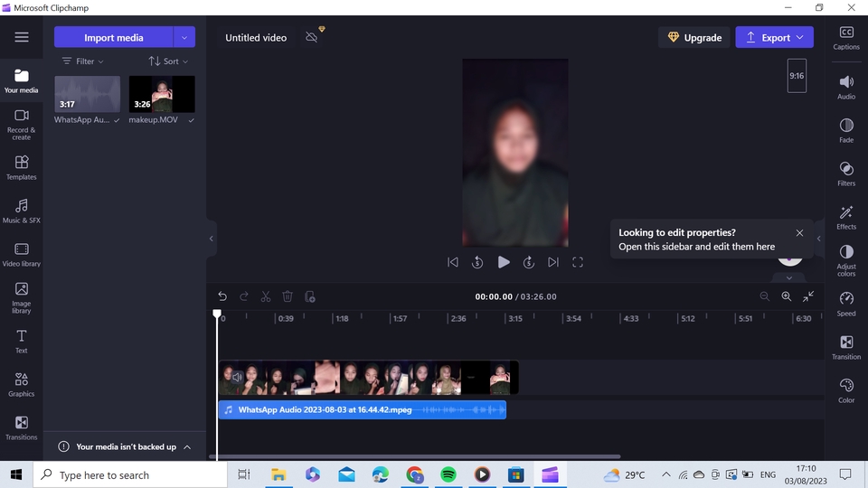Image resolution: width=868 pixels, height=488 pixels.
Task: Open the Graphics panel
Action: pos(22,385)
